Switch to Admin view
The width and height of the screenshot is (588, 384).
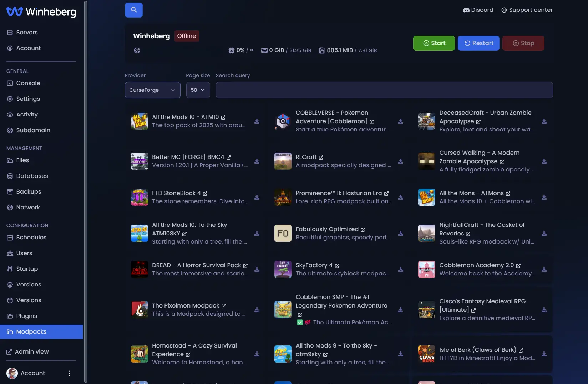[x=27, y=352]
